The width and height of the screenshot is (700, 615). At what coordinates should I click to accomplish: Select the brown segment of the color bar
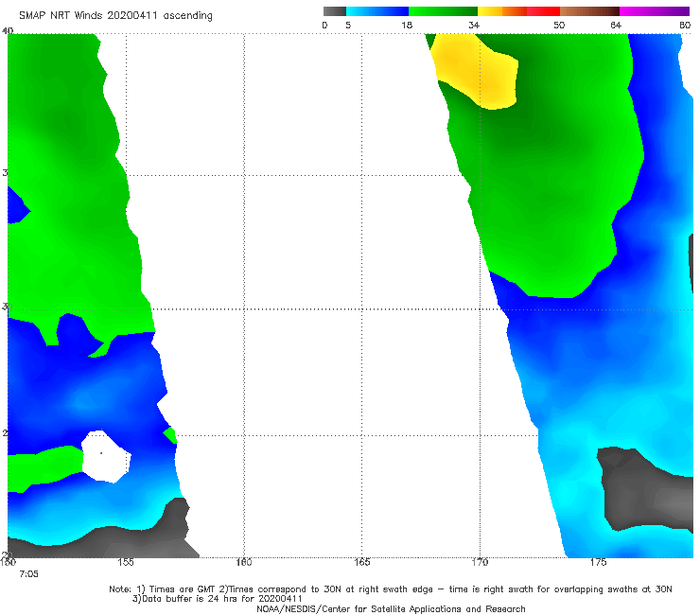[589, 11]
